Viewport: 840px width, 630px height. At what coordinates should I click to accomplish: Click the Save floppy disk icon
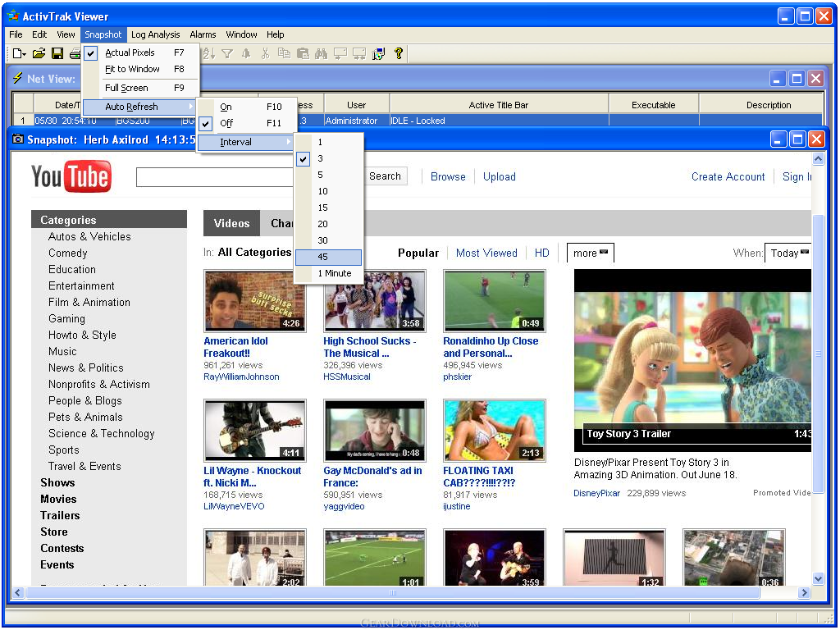57,53
